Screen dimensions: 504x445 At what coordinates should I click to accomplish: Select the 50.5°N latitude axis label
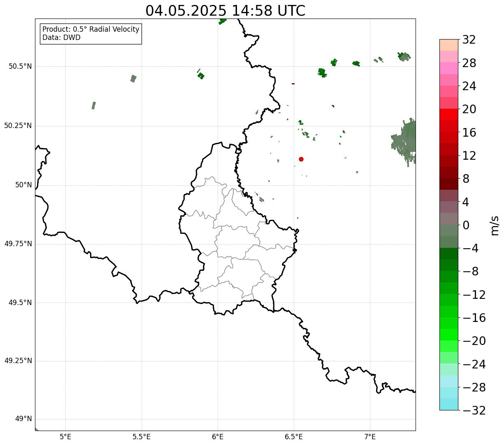[x=20, y=66]
